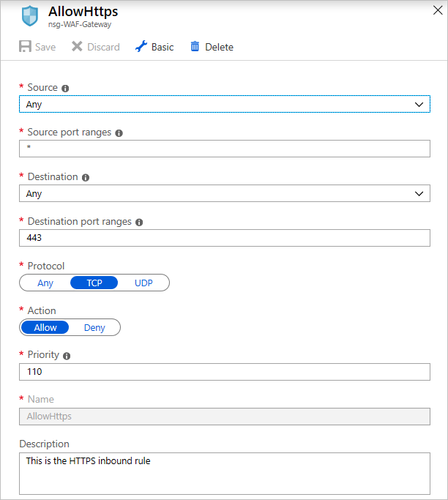
Task: Click the Basic toolbar button
Action: (155, 47)
